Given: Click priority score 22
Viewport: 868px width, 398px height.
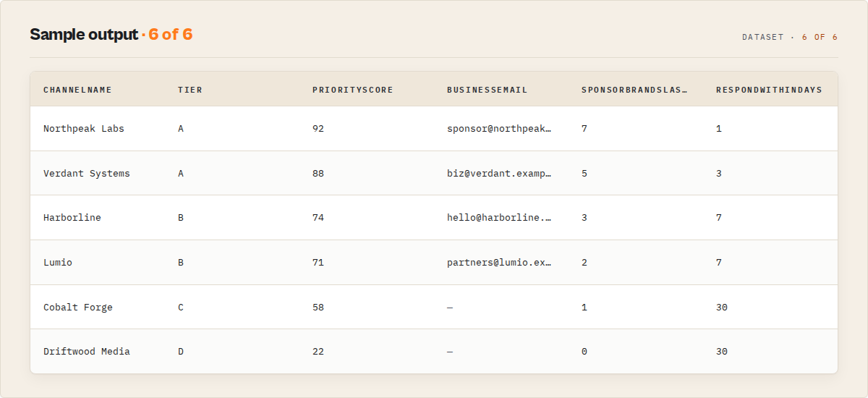Looking at the screenshot, I should point(318,352).
